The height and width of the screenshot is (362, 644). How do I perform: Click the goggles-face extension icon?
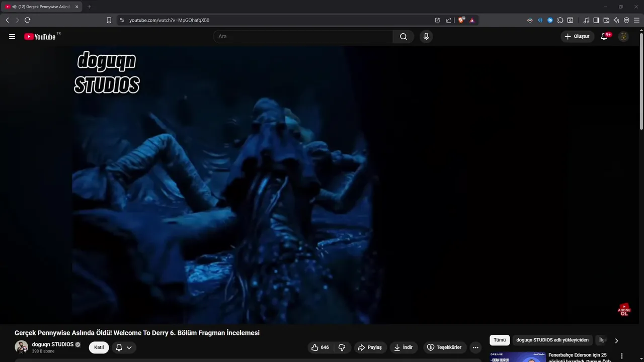coord(530,20)
